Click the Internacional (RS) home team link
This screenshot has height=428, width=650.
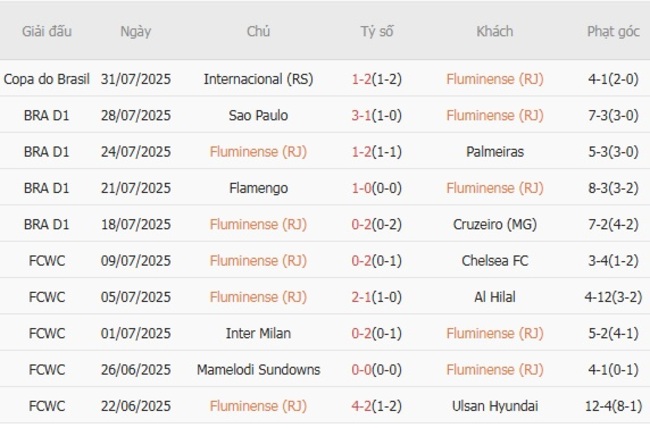point(258,79)
